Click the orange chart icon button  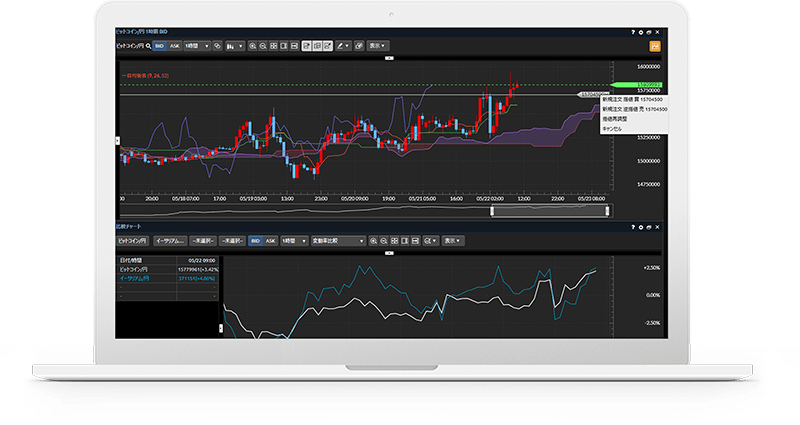click(655, 46)
